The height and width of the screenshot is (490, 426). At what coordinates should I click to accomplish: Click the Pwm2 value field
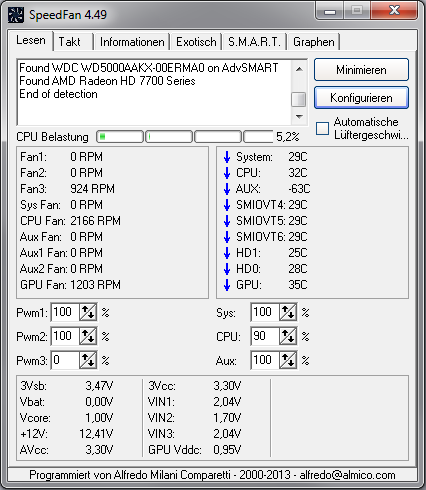(65, 336)
